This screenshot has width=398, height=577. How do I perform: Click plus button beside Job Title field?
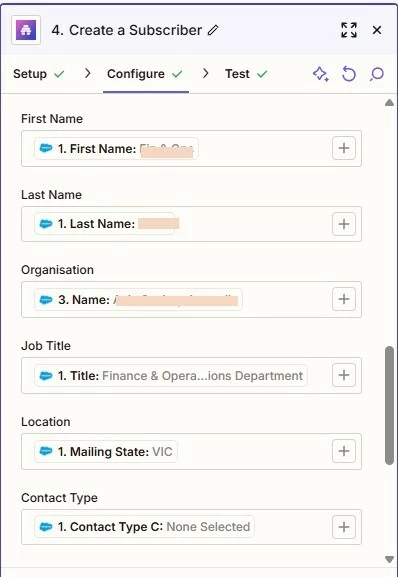(344, 375)
